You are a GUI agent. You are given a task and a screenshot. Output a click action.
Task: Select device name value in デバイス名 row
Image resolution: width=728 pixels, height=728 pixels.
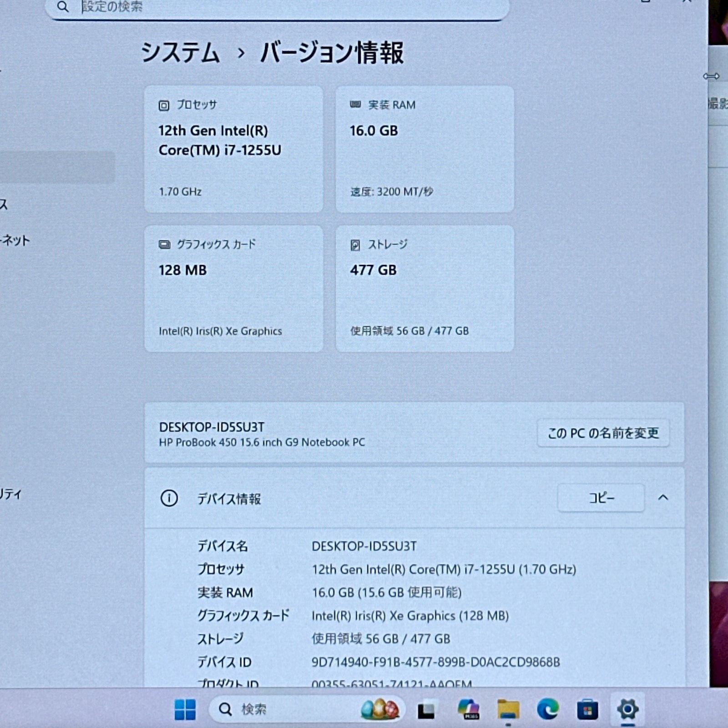(x=364, y=546)
